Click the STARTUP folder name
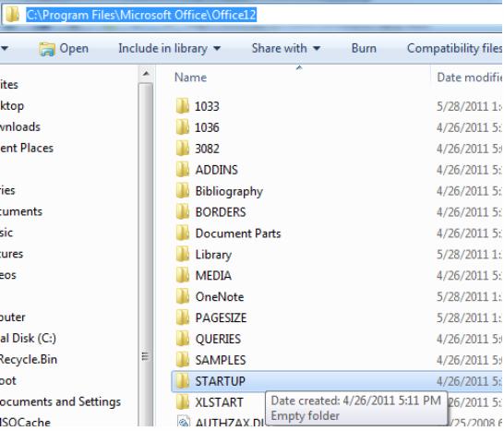 coord(221,381)
